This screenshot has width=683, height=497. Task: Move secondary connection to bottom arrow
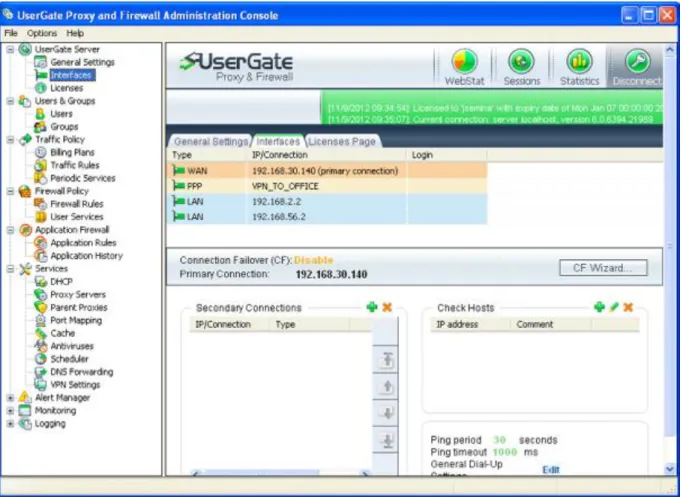387,440
